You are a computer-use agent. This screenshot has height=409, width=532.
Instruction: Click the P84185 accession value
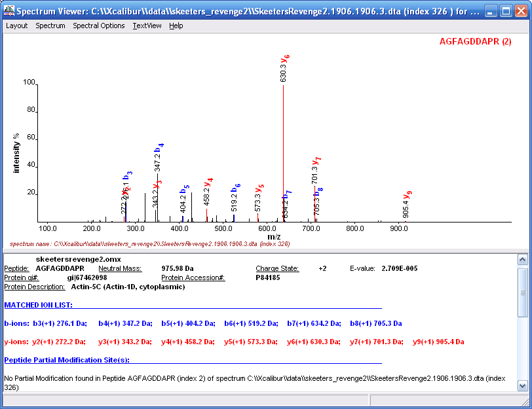pyautogui.click(x=268, y=277)
